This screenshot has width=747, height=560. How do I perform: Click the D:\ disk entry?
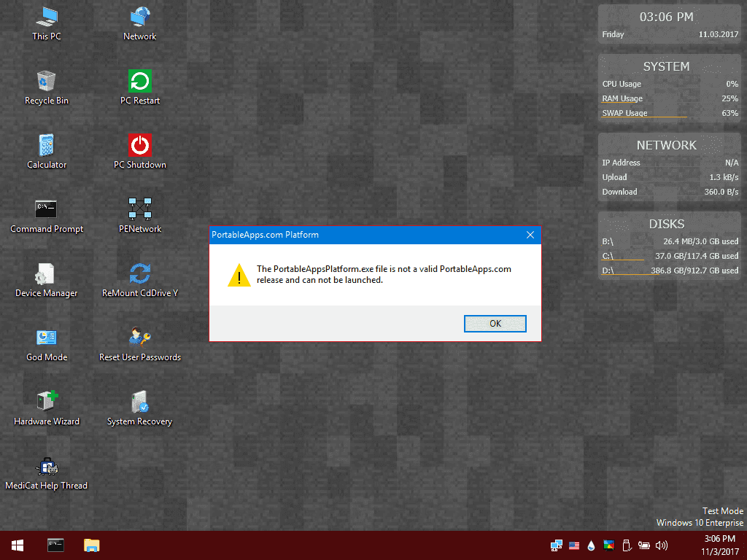click(670, 271)
